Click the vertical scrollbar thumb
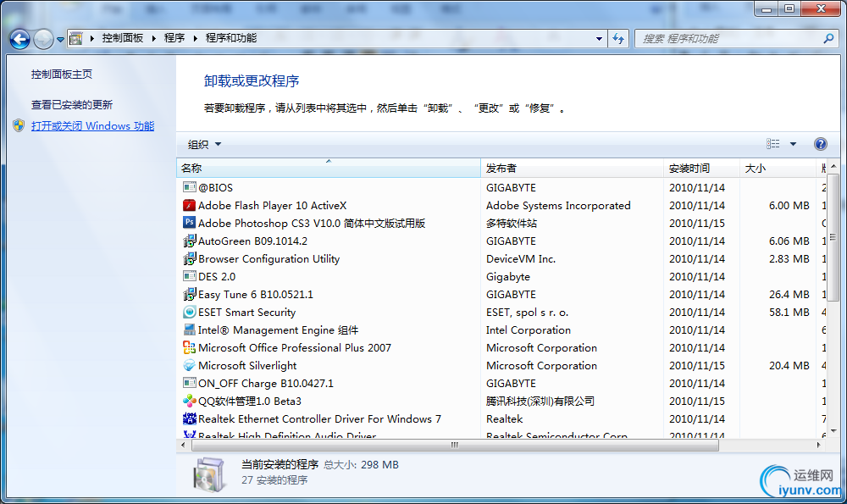 (833, 237)
